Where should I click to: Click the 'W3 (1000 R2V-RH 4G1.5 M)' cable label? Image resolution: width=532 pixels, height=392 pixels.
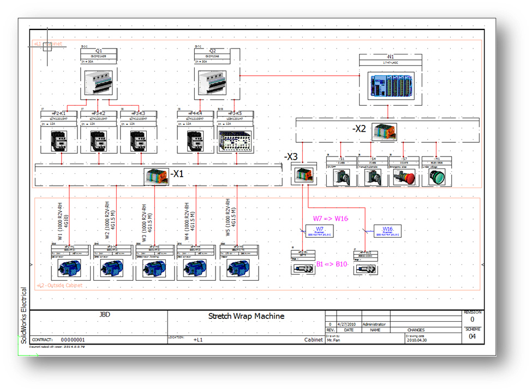coord(147,223)
